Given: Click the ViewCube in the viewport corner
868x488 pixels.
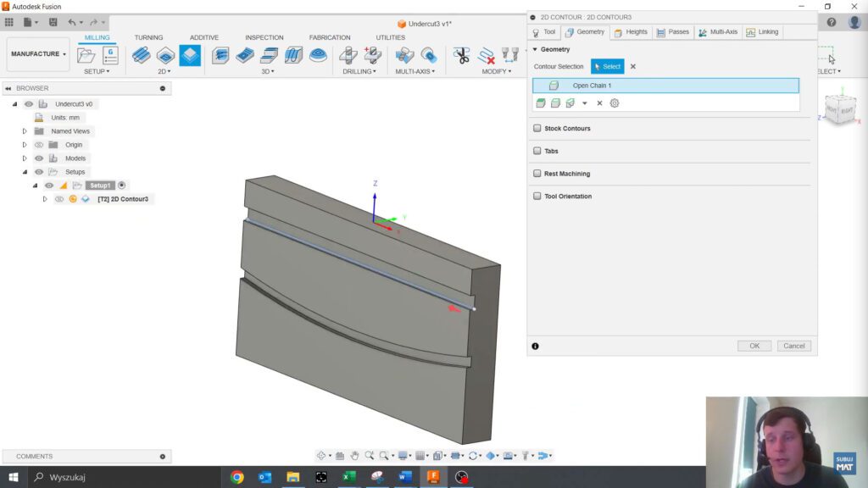Looking at the screenshot, I should (x=841, y=110).
